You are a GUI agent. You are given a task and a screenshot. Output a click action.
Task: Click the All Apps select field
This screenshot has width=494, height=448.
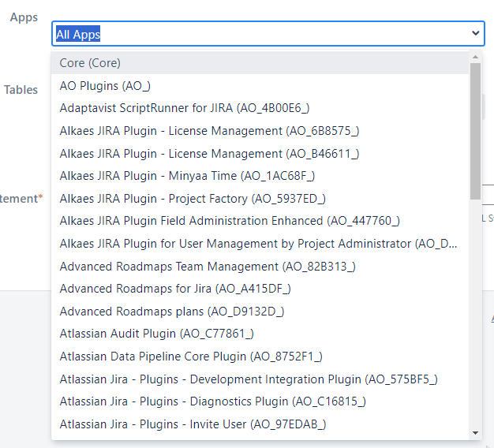click(x=260, y=34)
